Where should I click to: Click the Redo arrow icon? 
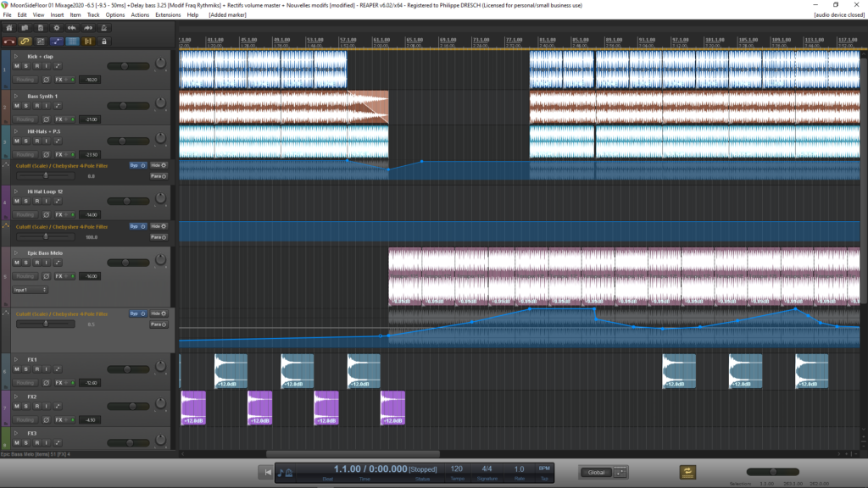88,28
